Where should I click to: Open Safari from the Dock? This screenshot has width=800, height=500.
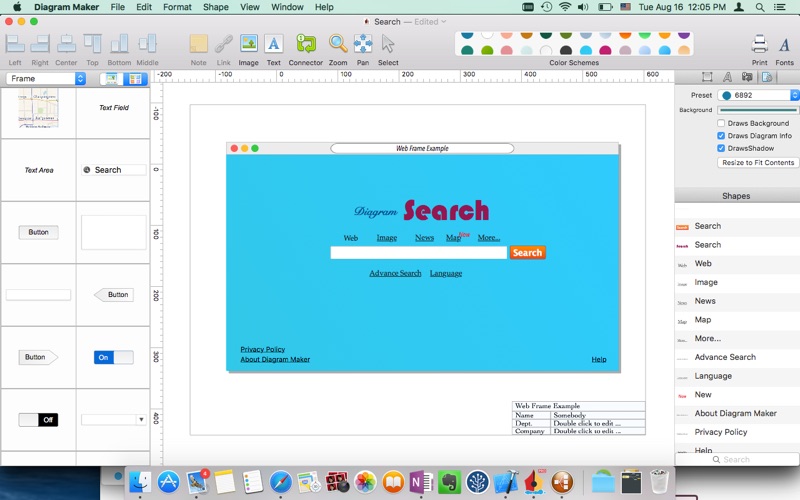pyautogui.click(x=281, y=482)
